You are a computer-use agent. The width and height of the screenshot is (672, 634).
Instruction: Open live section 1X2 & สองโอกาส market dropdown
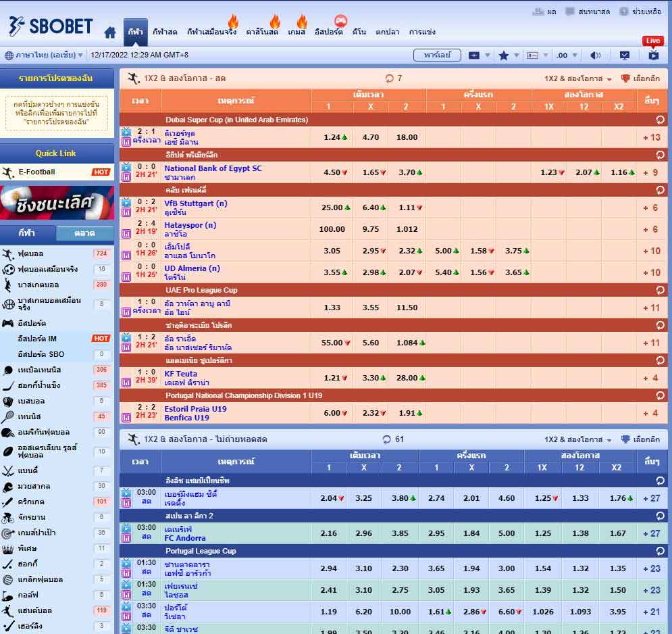coord(577,78)
